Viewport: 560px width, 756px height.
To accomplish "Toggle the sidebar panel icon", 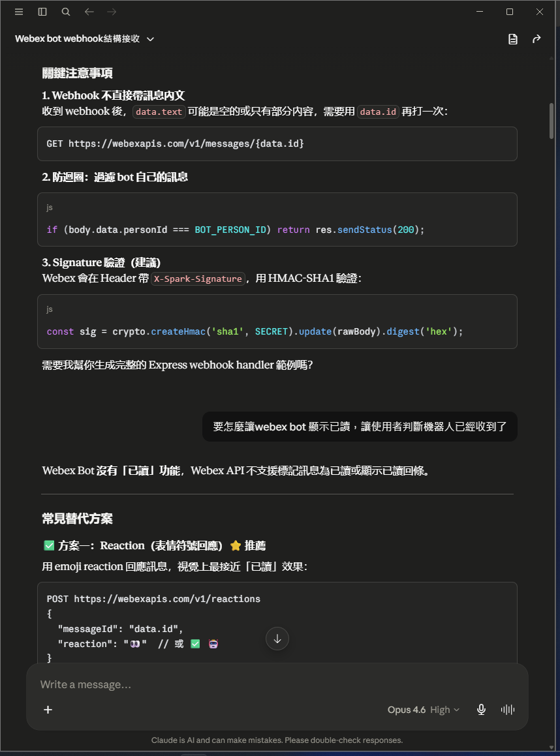I will click(42, 12).
